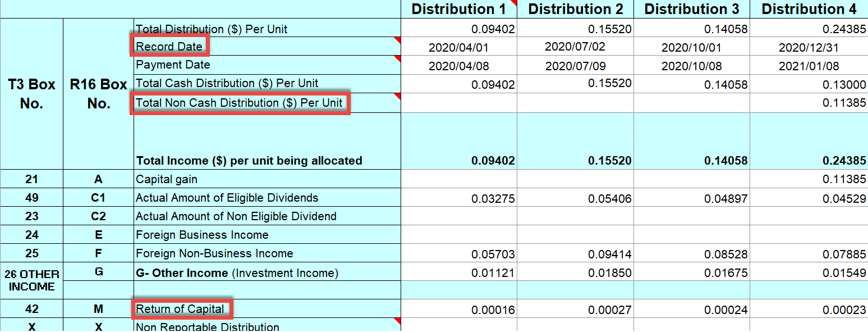
Task: Click the Return of Capital value 0.00016
Action: tap(493, 310)
